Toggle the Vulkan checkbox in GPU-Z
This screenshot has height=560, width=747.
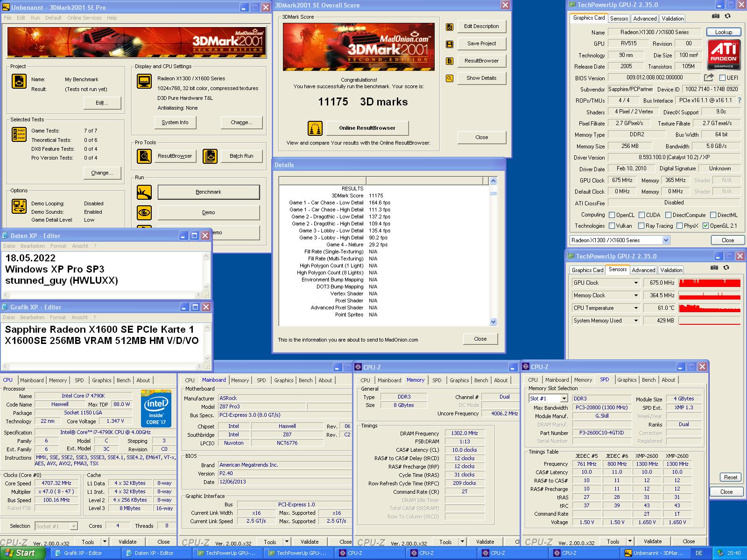[612, 226]
